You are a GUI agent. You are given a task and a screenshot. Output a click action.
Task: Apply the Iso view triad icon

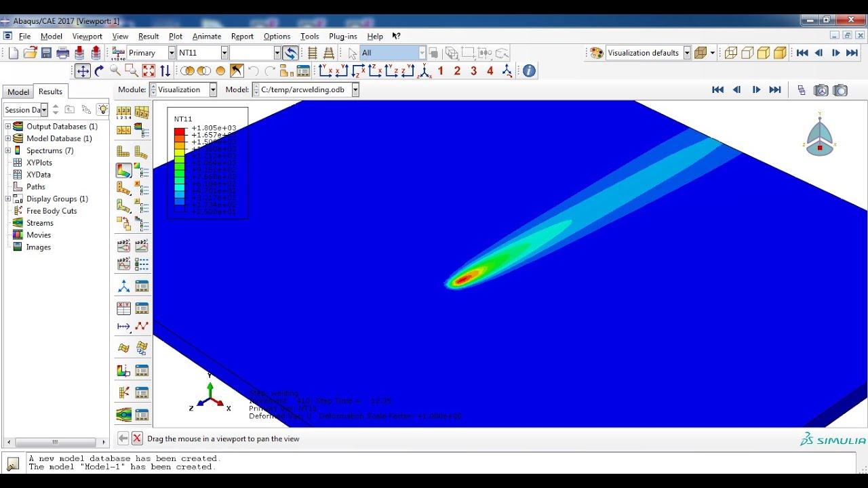pyautogui.click(x=425, y=70)
